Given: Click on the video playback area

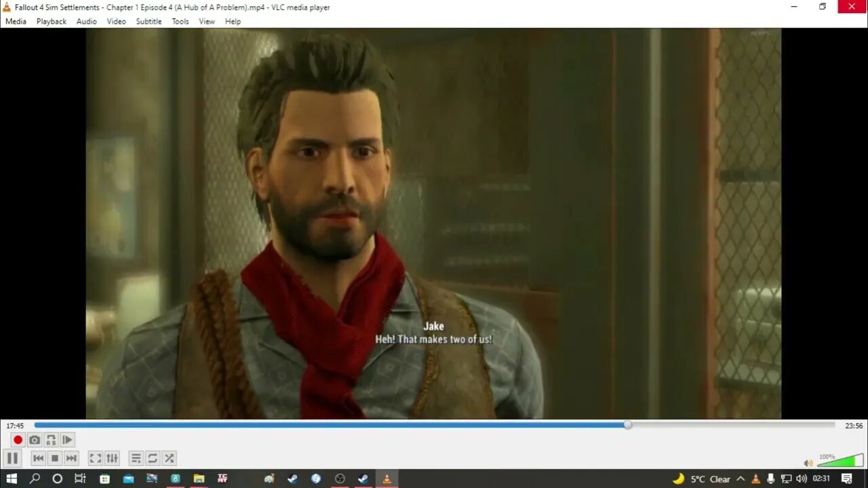Looking at the screenshot, I should pos(433,224).
